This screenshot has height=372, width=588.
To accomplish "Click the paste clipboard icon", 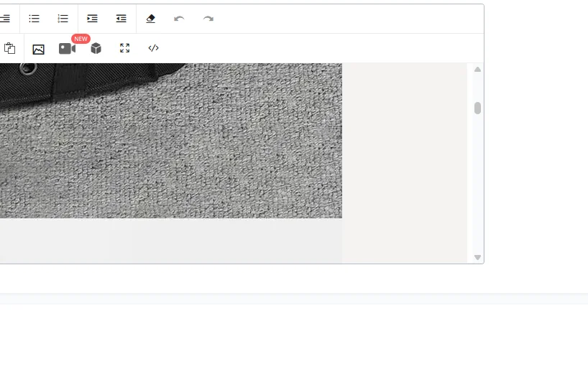I will (10, 48).
